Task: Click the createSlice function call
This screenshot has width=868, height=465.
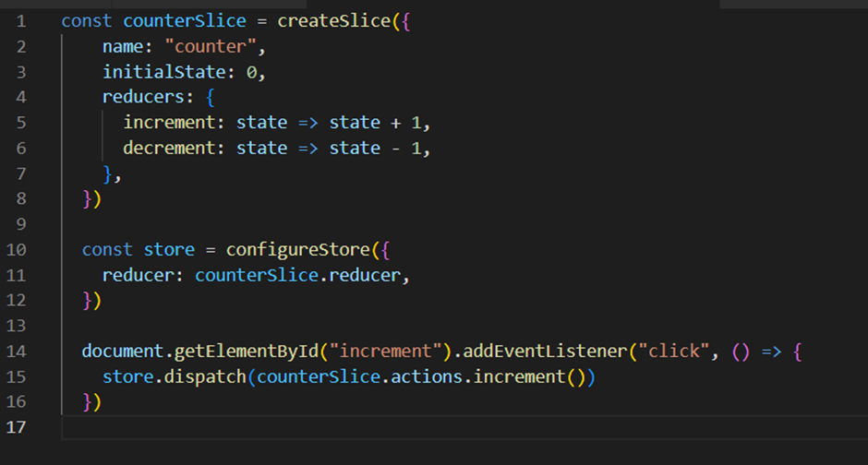Action: pos(334,21)
